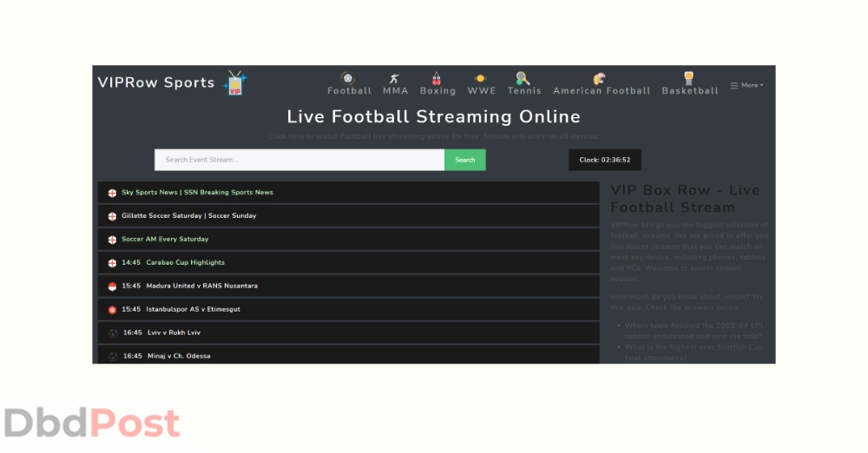Open the Tennis menu label
This screenshot has width=868, height=453.
524,91
